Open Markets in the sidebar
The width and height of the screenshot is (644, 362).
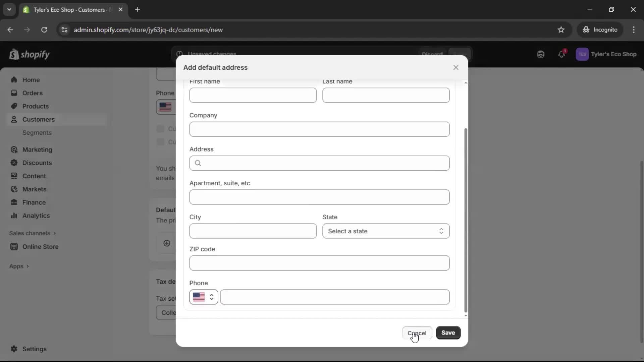click(34, 189)
